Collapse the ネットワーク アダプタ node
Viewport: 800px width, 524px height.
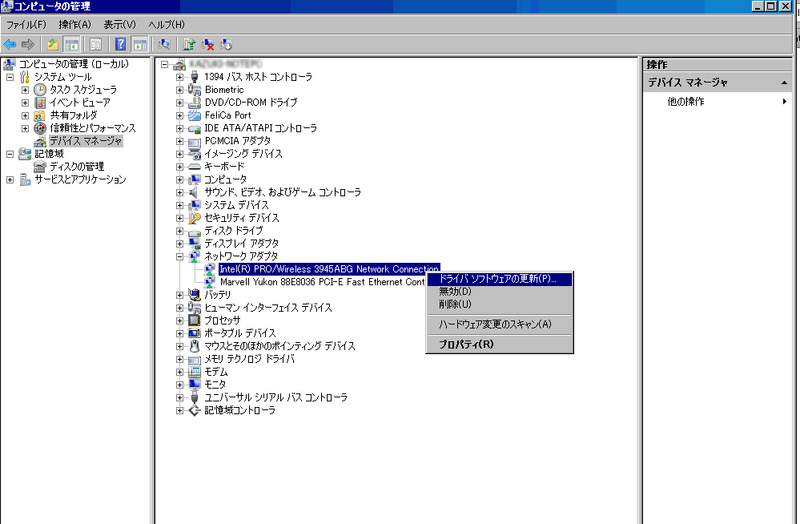(180, 256)
